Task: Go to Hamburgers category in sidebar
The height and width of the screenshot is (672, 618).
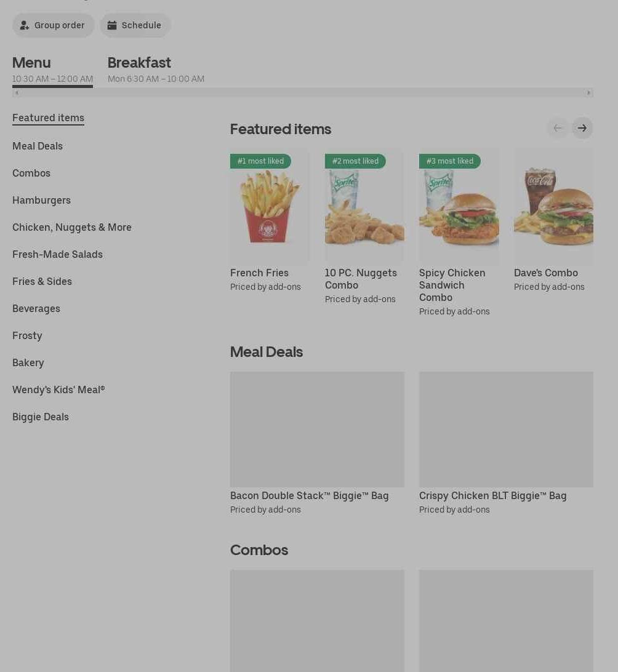Action: coord(42,200)
